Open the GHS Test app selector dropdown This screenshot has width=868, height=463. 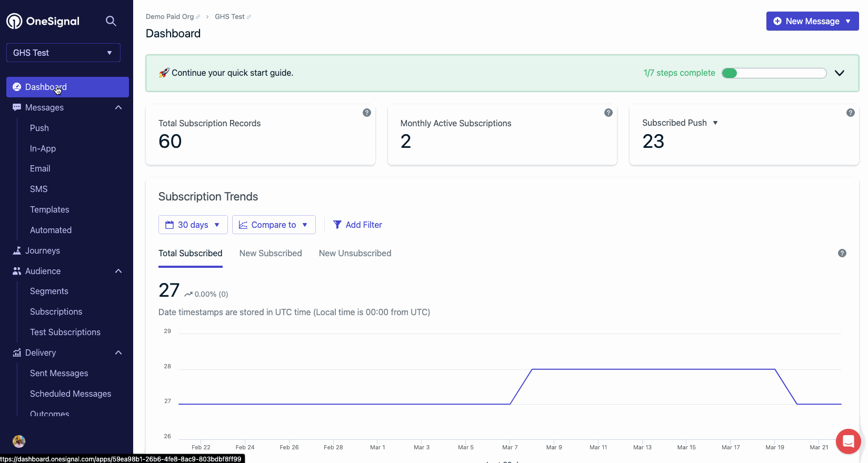[x=63, y=53]
